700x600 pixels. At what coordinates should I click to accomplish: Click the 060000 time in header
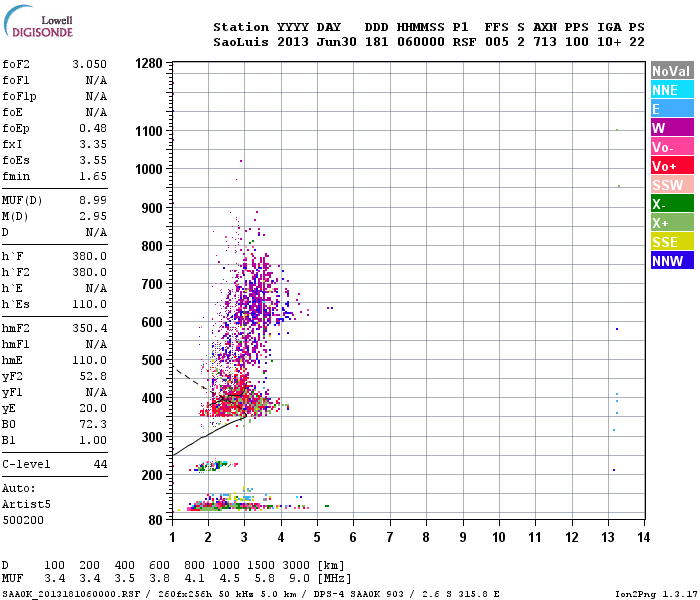[x=421, y=42]
